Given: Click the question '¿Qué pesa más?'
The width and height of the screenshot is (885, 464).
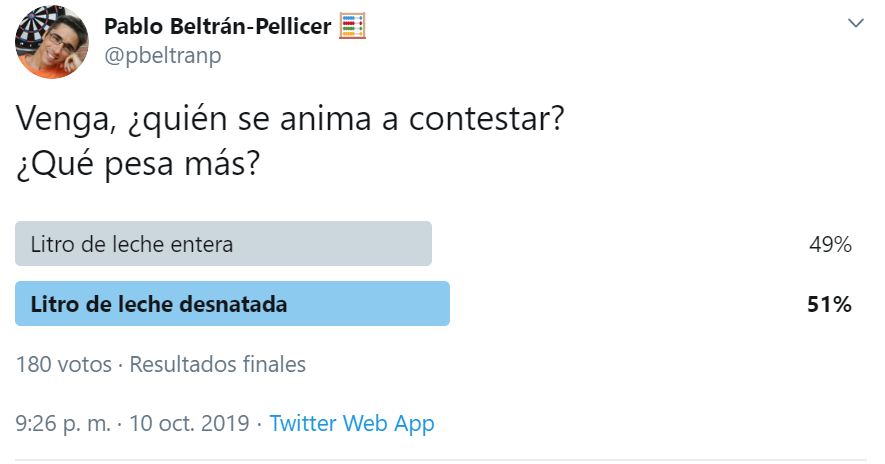Looking at the screenshot, I should 138,164.
